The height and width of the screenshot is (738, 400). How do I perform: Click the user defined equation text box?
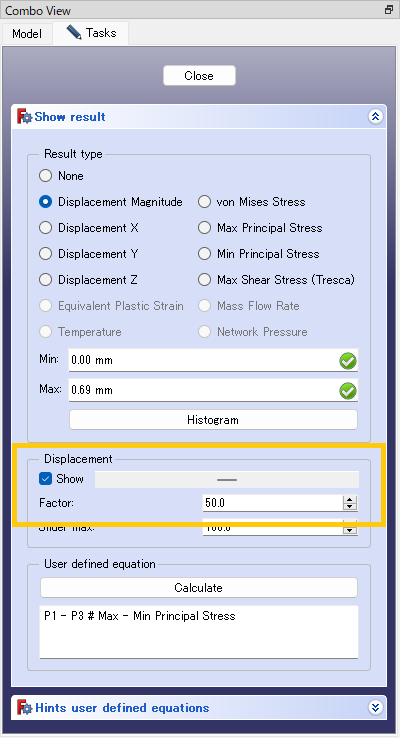[199, 632]
